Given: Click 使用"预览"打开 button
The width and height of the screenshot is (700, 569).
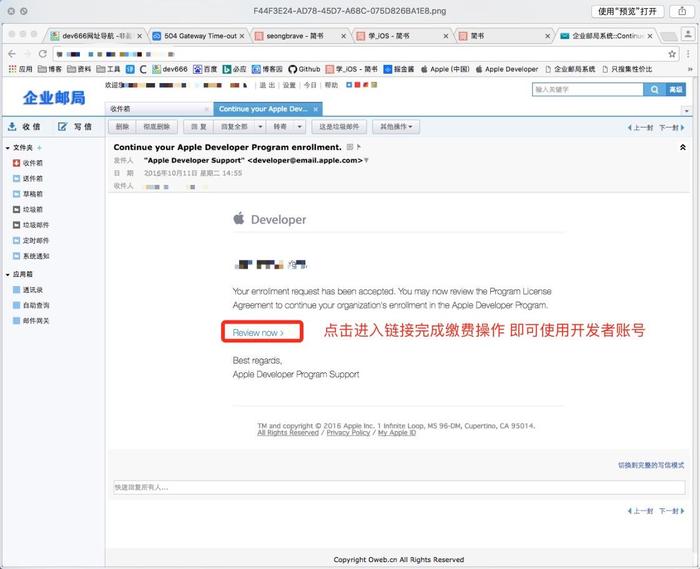Looking at the screenshot, I should tap(628, 11).
